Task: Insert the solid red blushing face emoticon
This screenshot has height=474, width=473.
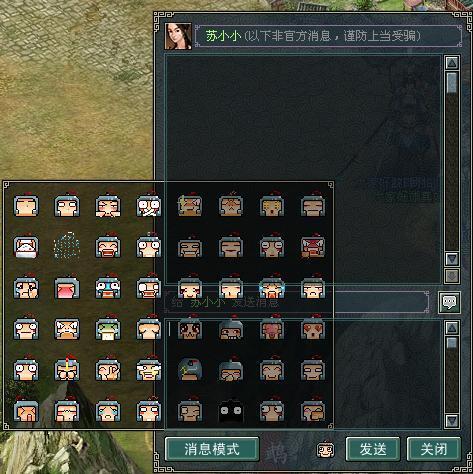Action: [67, 287]
